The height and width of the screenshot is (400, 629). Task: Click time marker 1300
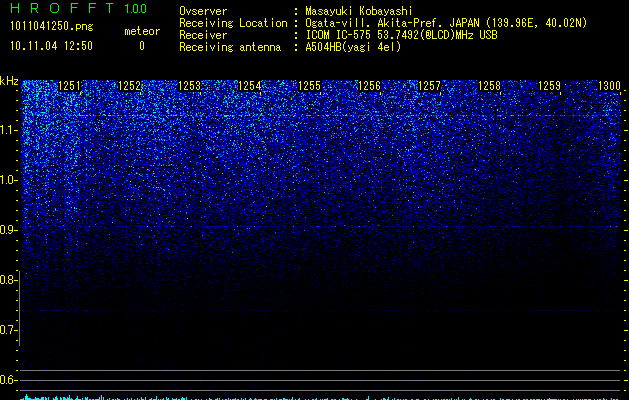coord(609,86)
